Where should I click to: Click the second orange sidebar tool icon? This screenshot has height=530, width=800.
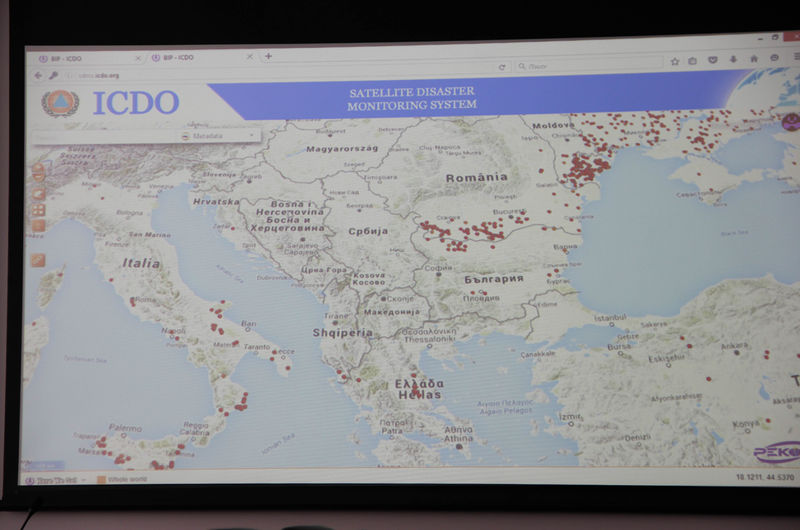tap(38, 194)
